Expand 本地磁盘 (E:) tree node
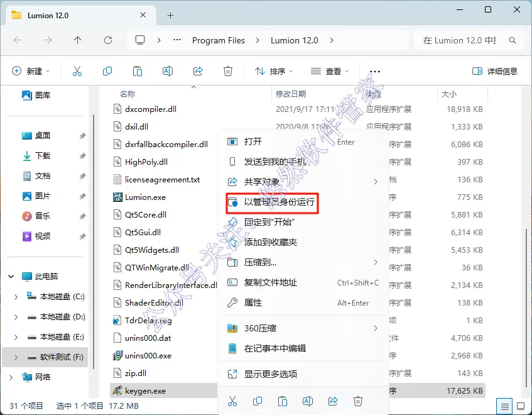532x415 pixels. [x=16, y=337]
